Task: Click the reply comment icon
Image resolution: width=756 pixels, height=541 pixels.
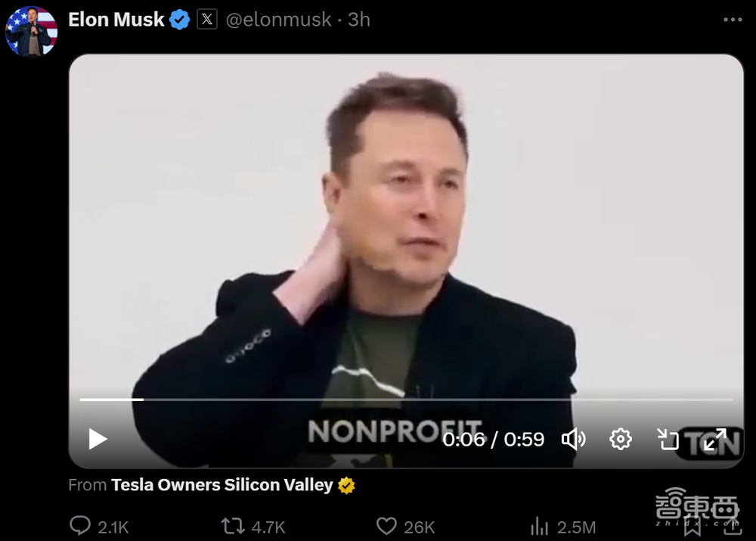Action: (x=80, y=526)
